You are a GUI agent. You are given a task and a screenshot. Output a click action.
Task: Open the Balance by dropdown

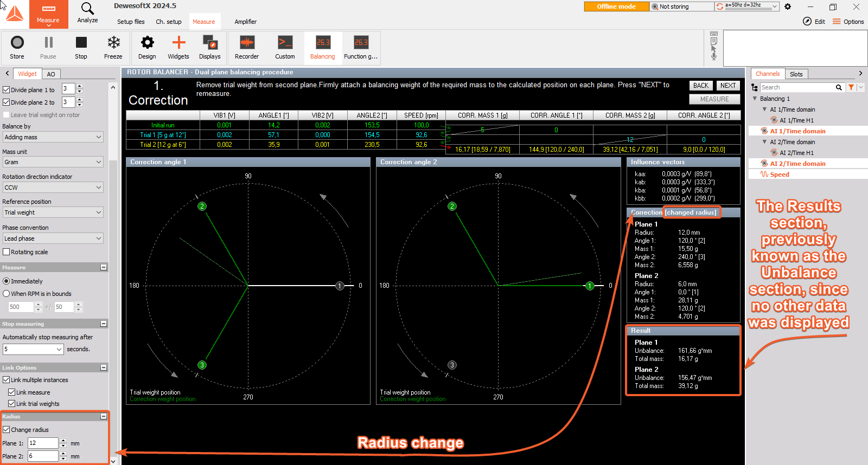[53, 137]
